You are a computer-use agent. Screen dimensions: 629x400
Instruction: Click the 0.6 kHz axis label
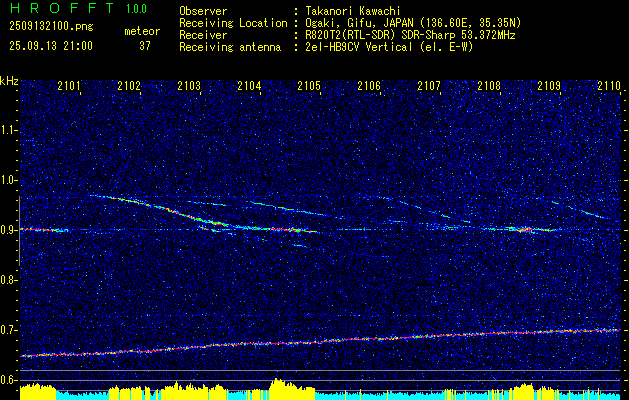pyautogui.click(x=8, y=380)
